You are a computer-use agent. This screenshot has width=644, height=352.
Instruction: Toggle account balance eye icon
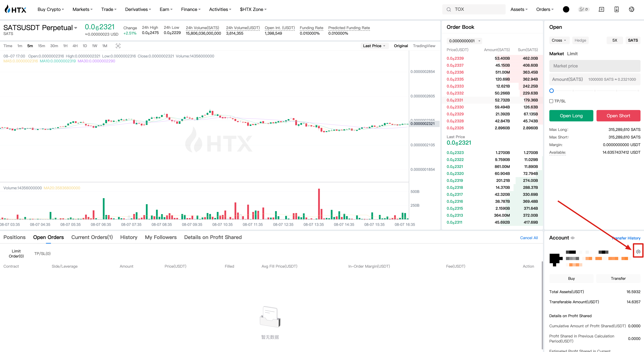click(x=572, y=238)
